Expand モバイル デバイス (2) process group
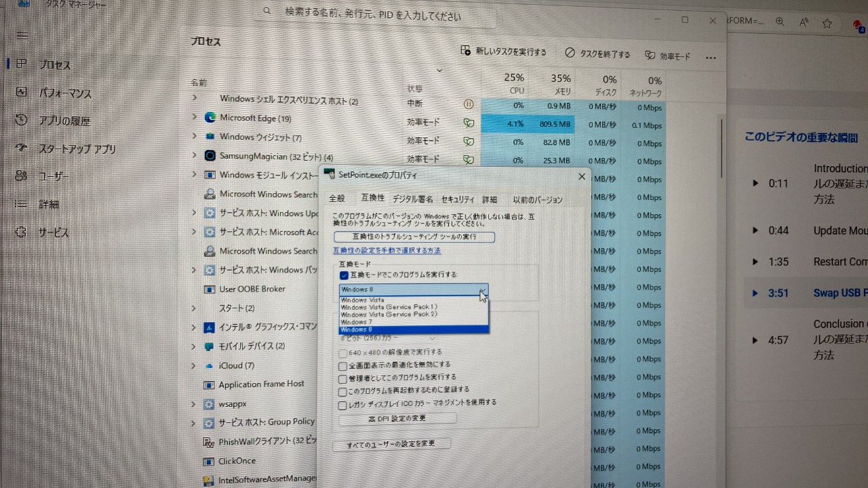868x488 pixels. 193,346
